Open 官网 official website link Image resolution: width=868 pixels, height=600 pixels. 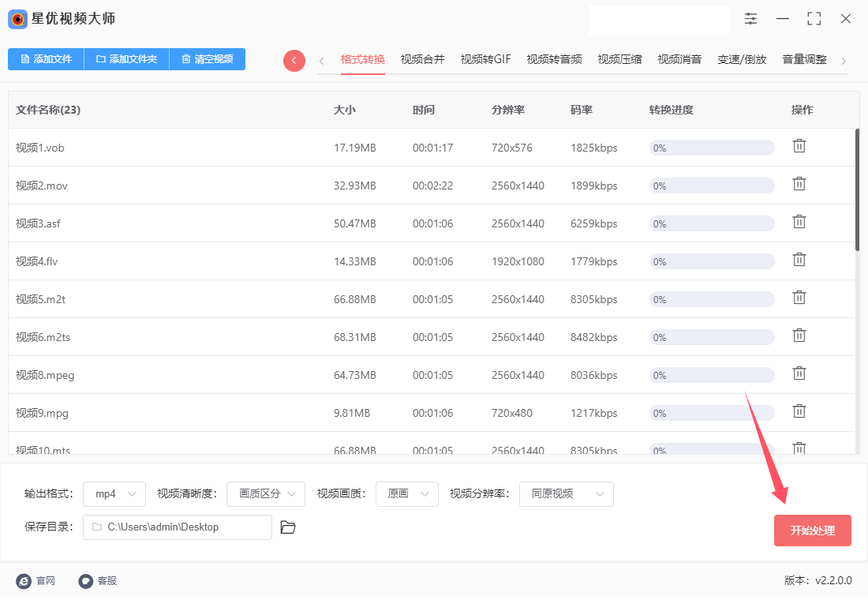tap(36, 580)
